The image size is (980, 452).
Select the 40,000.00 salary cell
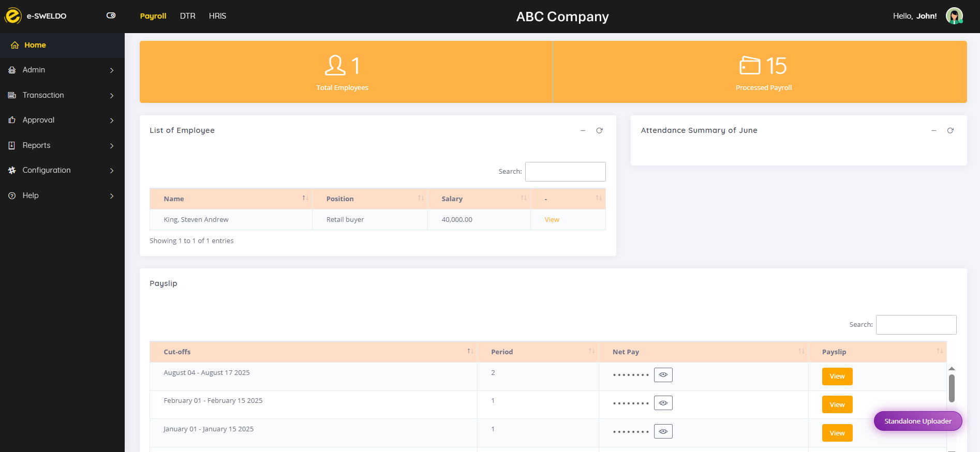coord(479,220)
